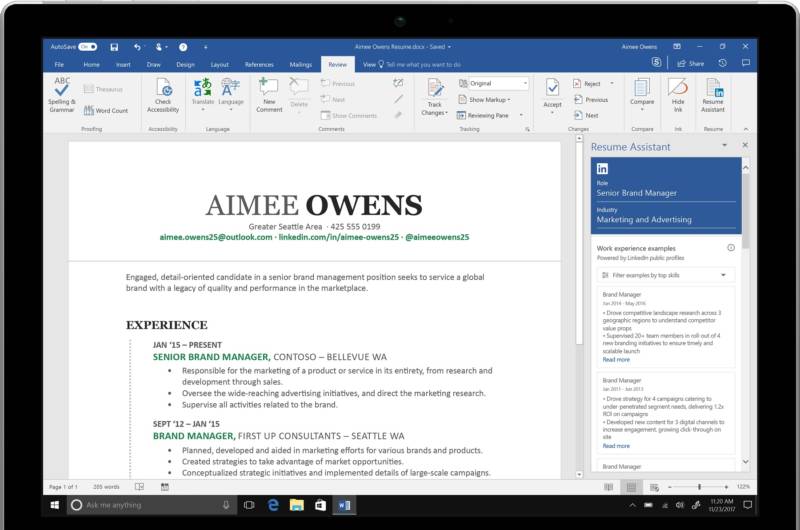Viewport: 800px width, 530px height.
Task: Go to Previous comment
Action: [x=338, y=83]
